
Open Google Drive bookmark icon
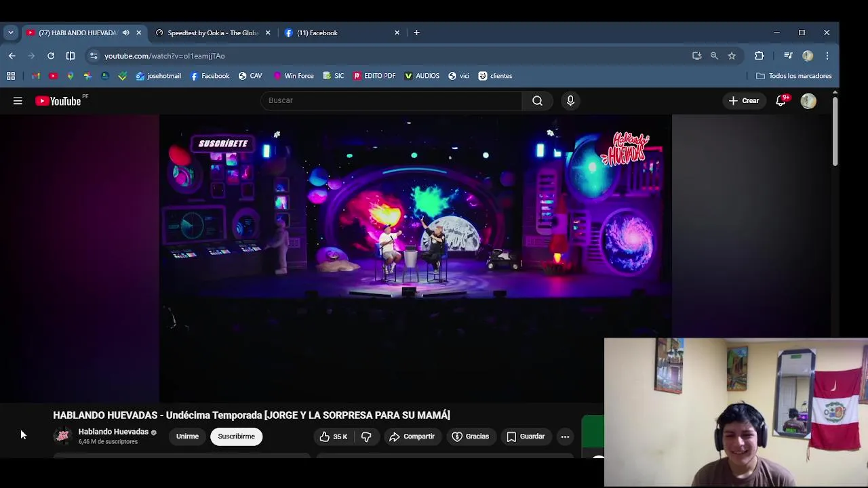105,76
